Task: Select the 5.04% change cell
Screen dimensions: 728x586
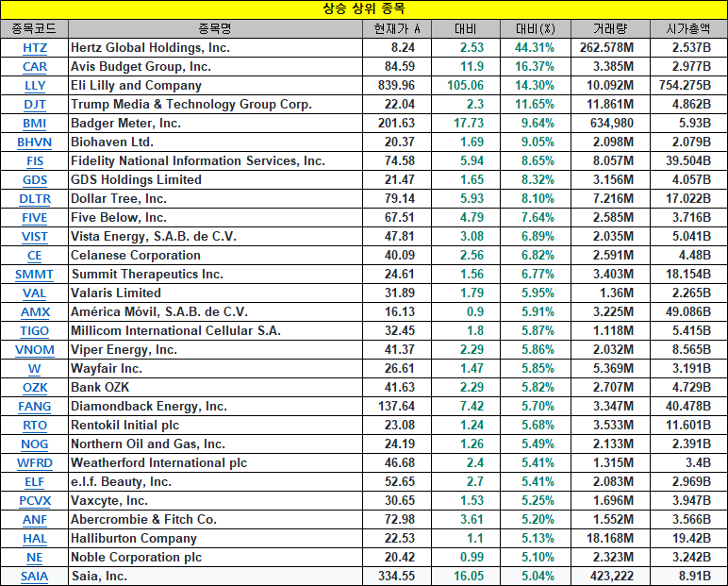Action: click(x=536, y=577)
